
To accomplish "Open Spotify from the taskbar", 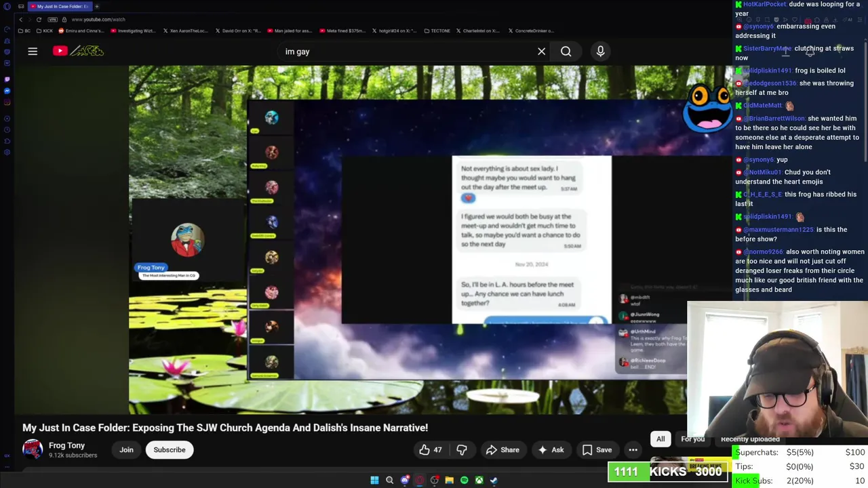I will pyautogui.click(x=464, y=480).
